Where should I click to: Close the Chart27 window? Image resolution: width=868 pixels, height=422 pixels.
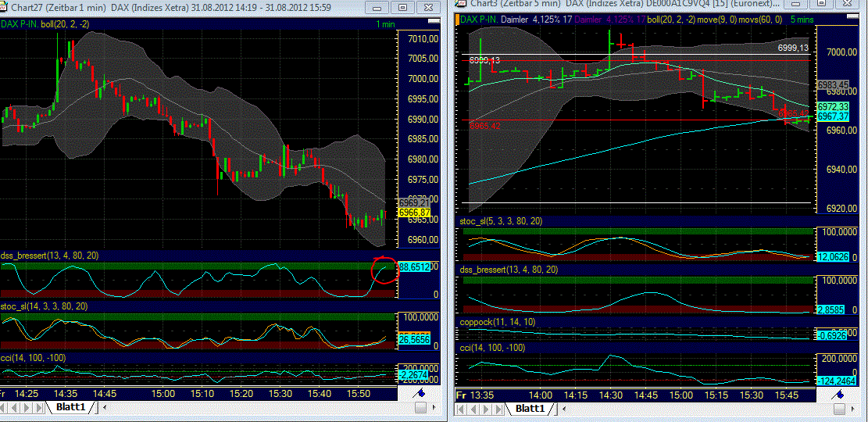pos(428,8)
